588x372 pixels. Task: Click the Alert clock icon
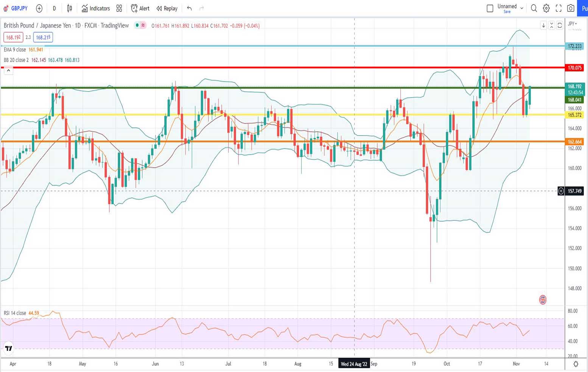pyautogui.click(x=134, y=8)
